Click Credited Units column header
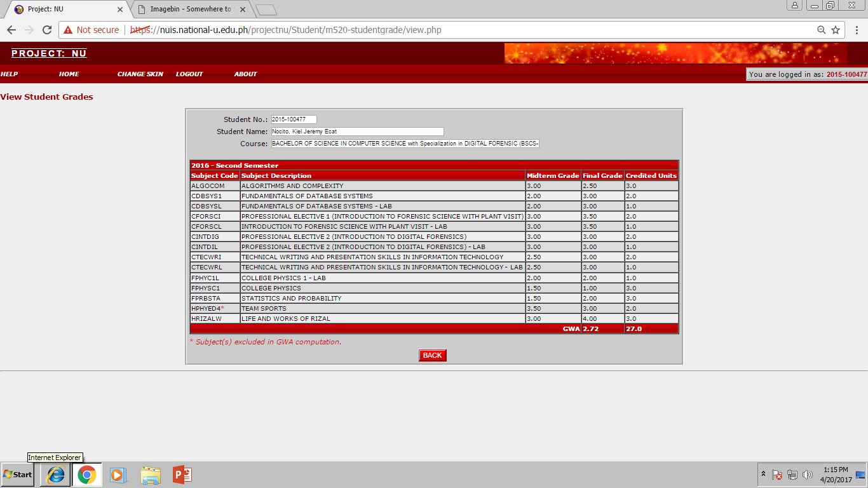The width and height of the screenshot is (868, 488). [651, 175]
